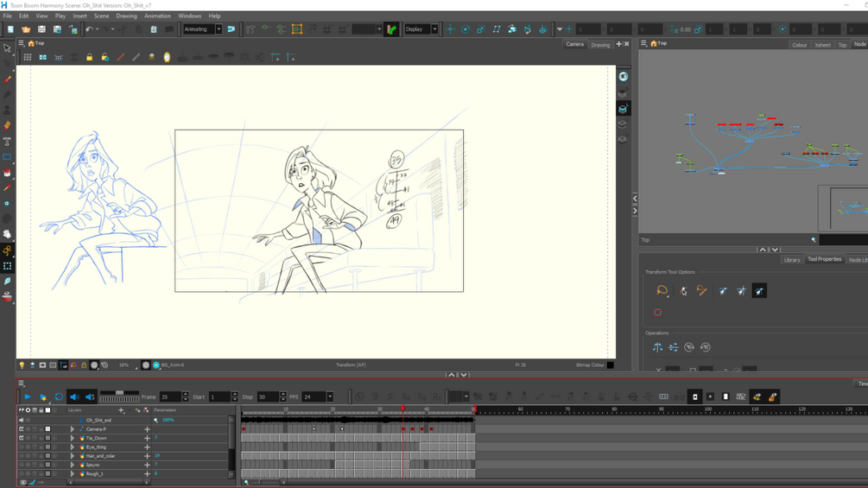Select the Rectangle tool in left toolbar
Image resolution: width=868 pixels, height=488 pixels.
coord(7,157)
